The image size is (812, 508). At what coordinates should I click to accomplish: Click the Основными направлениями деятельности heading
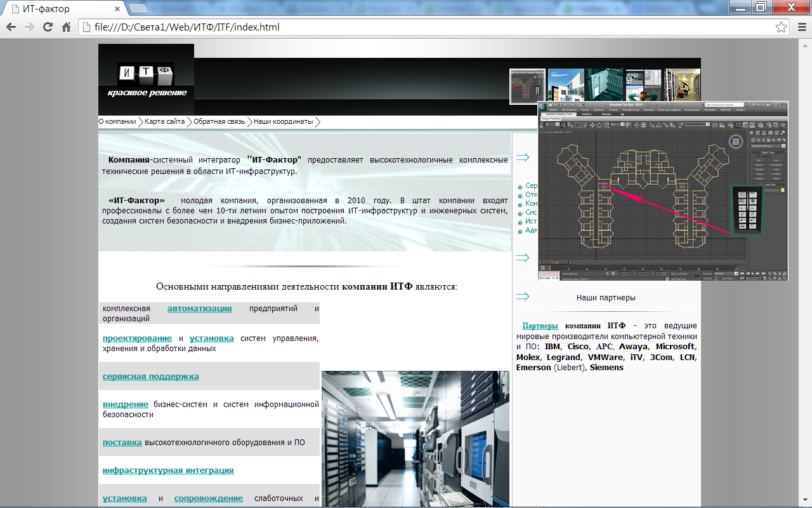pos(307,286)
